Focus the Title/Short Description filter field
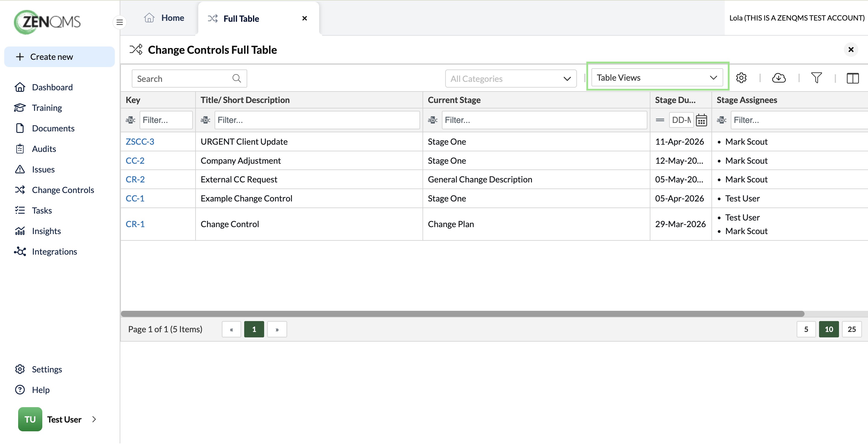This screenshot has height=444, width=868. (x=317, y=120)
